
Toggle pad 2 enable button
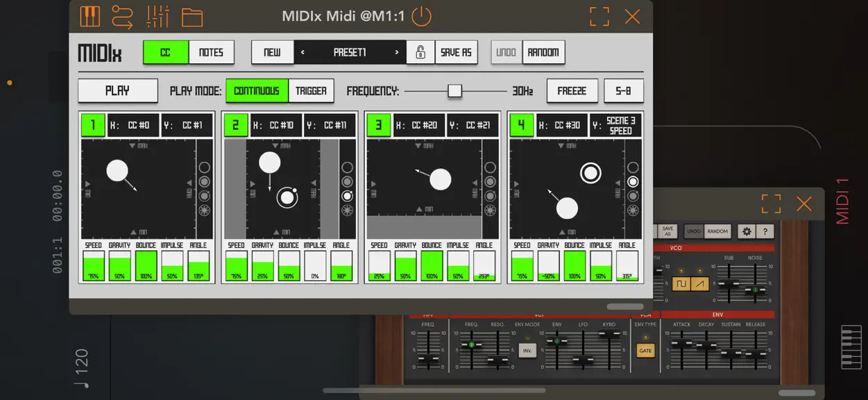tap(236, 125)
